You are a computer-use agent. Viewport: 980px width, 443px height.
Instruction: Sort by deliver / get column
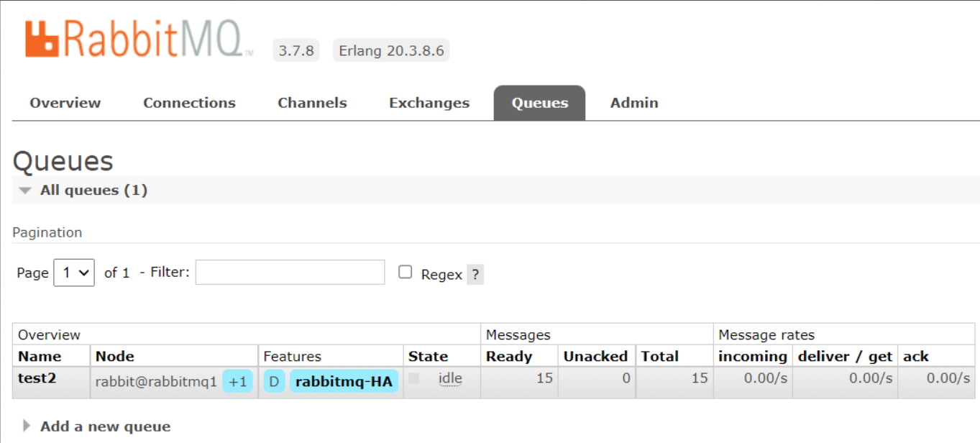[x=845, y=356]
